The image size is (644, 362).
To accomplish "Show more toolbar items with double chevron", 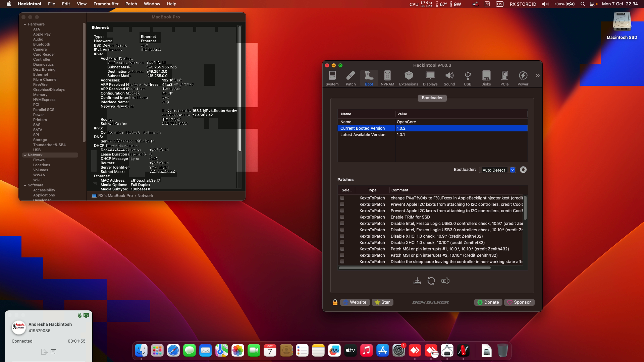I will (537, 76).
